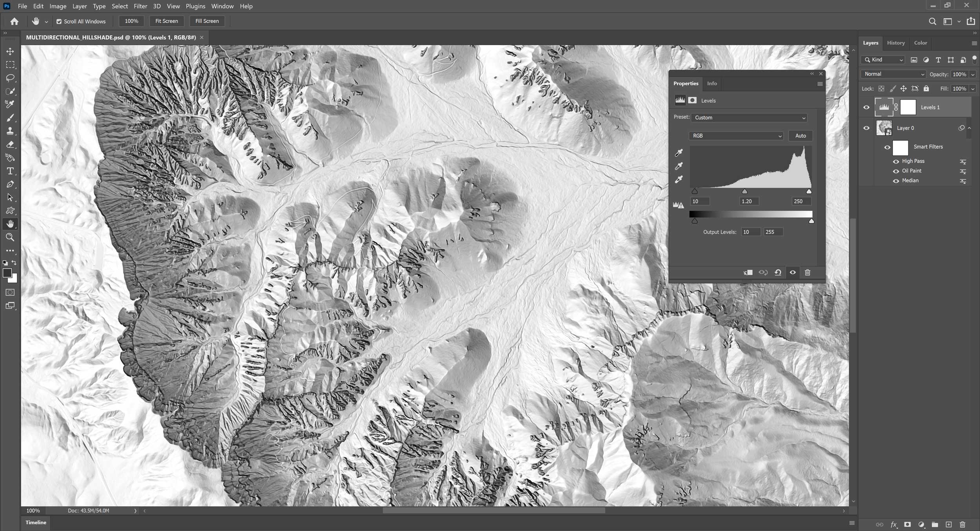Viewport: 980px width, 531px height.
Task: Open the Normal blend mode dropdown
Action: tap(893, 74)
